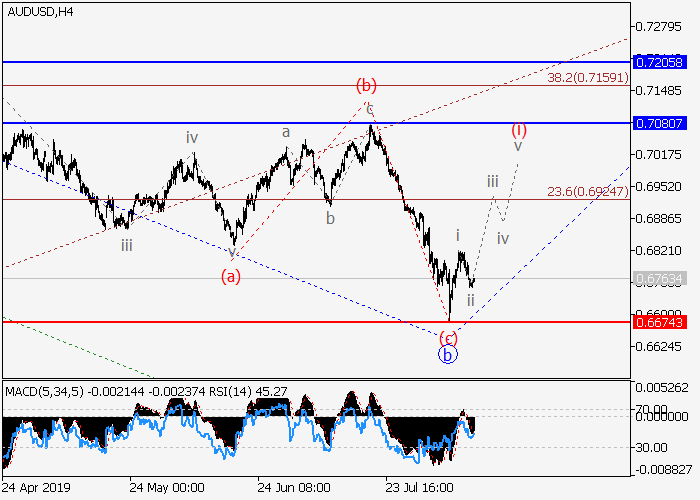Click the brown ii wave label
Screen dimensions: 700x500
(x=471, y=298)
